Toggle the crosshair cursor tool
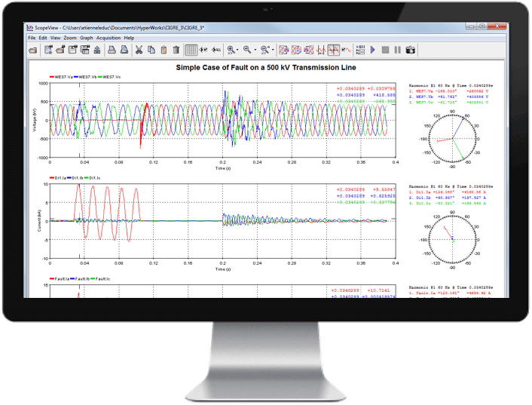 coord(334,51)
